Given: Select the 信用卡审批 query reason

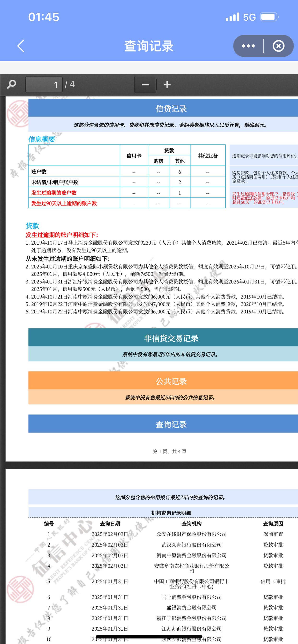Looking at the screenshot, I should click(273, 581).
